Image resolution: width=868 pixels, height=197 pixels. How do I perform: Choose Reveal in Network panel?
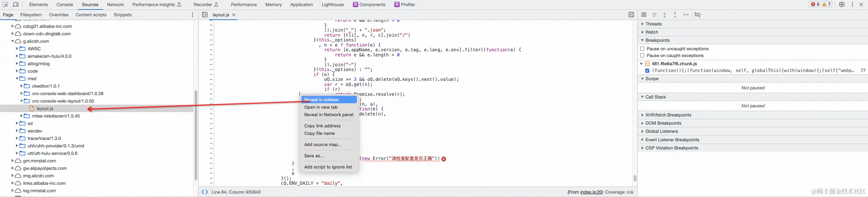pyautogui.click(x=329, y=114)
